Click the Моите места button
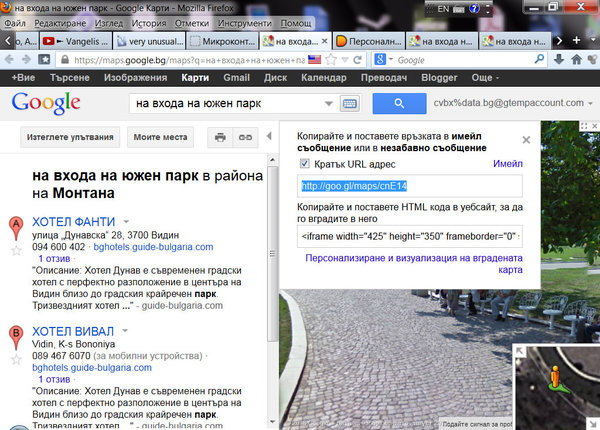Screen dimensions: 600x430 [x=160, y=137]
